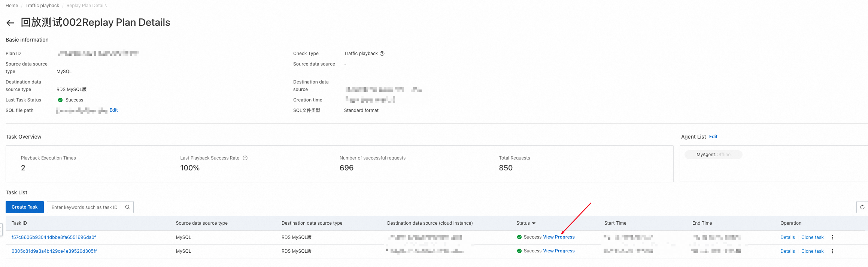Click the Start Time column header
Image resolution: width=868 pixels, height=267 pixels.
(615, 223)
